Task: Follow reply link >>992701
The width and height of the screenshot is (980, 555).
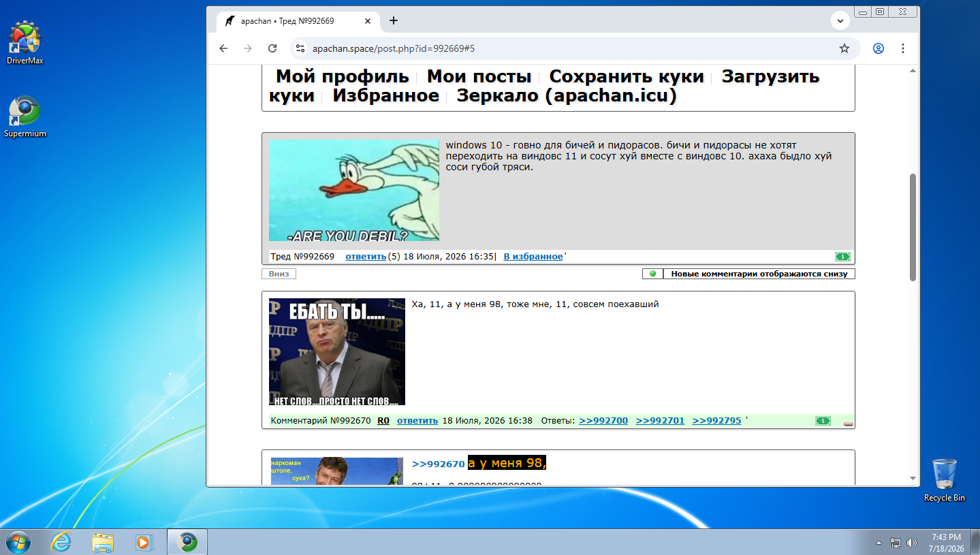Action: tap(660, 421)
